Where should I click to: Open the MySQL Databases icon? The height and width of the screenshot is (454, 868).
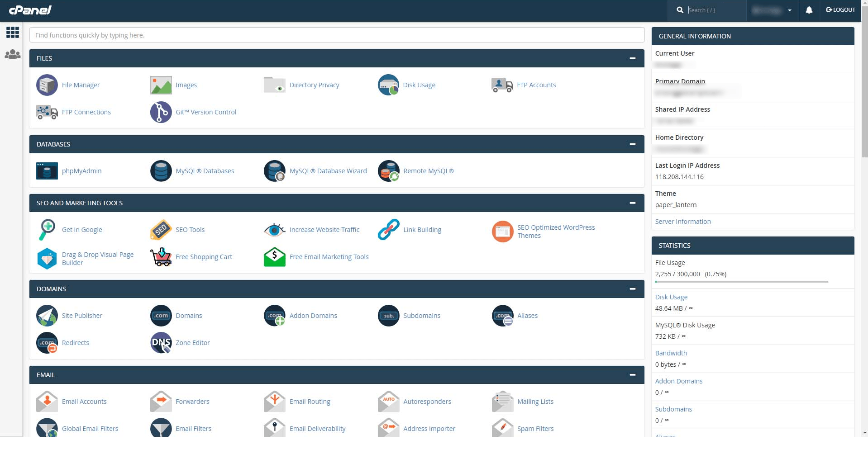point(161,171)
